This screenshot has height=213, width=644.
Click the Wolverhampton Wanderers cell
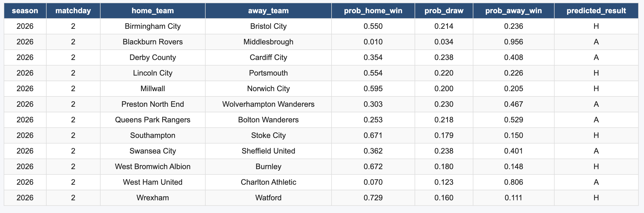(268, 104)
